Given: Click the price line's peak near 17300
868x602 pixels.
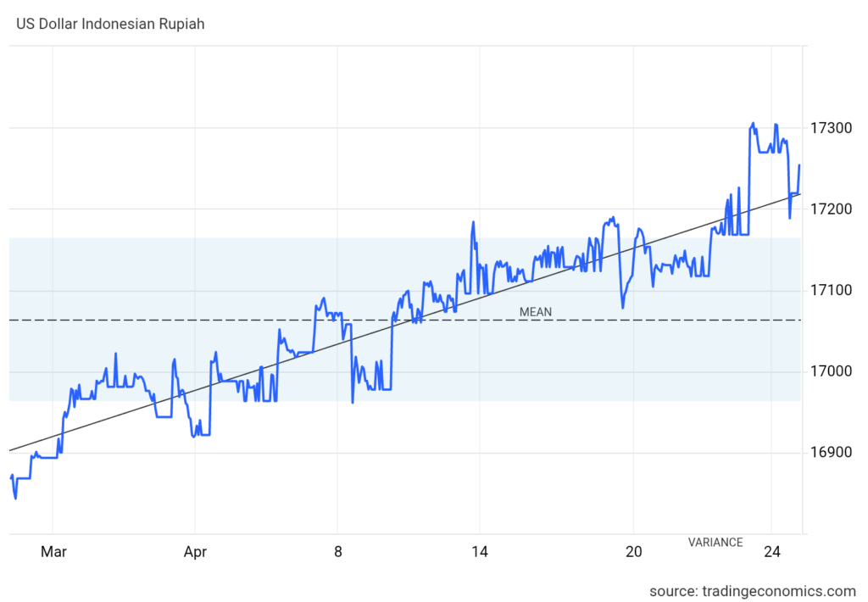Looking at the screenshot, I should (753, 124).
